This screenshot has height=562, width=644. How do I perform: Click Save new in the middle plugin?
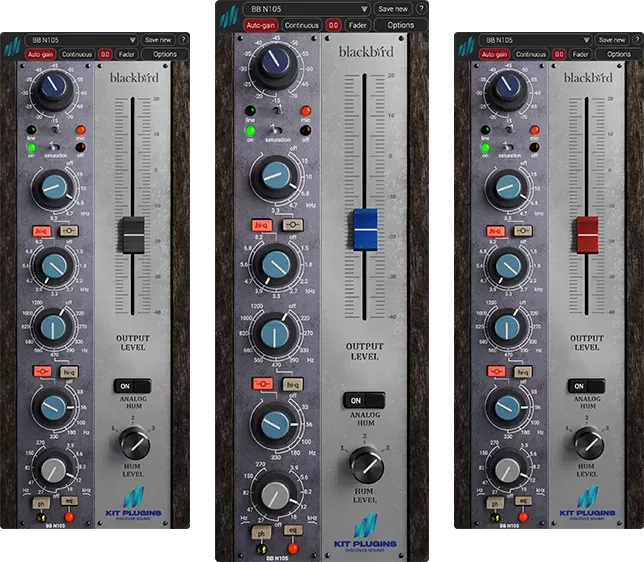click(393, 9)
